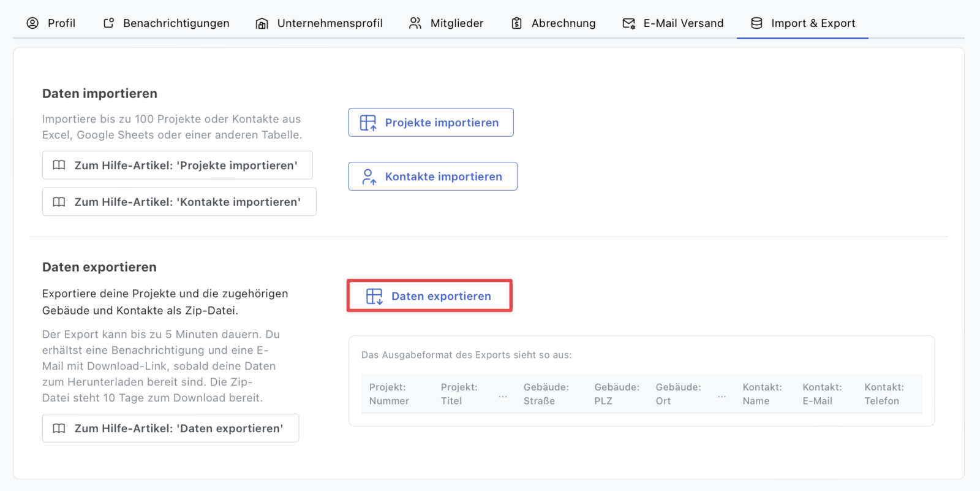Click the Unternehmensprofil building icon
980x491 pixels.
click(262, 23)
